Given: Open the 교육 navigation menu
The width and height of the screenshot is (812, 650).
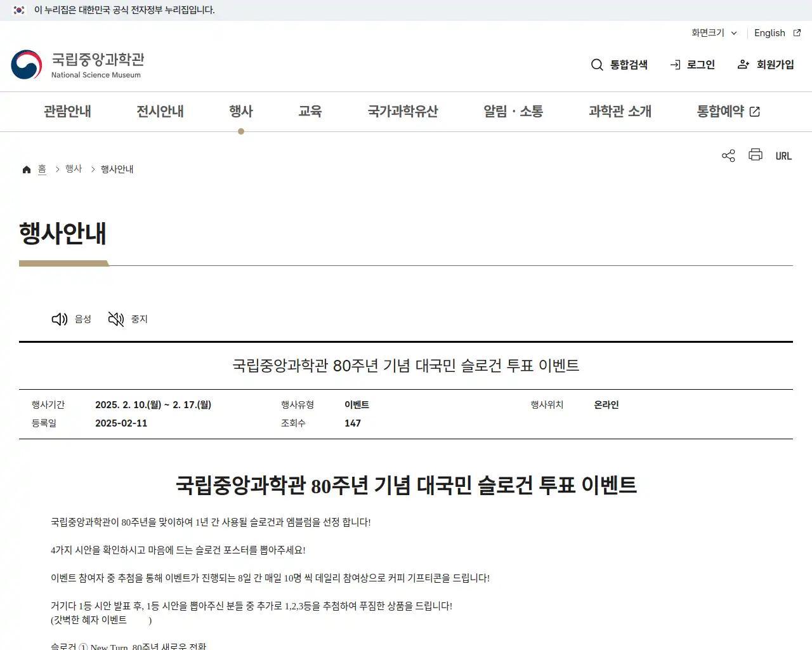Looking at the screenshot, I should (310, 111).
